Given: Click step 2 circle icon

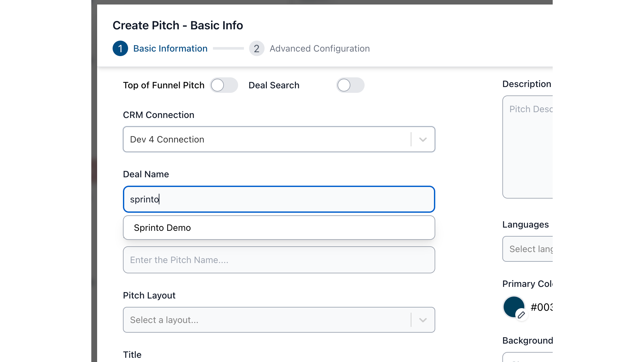Looking at the screenshot, I should (x=257, y=48).
